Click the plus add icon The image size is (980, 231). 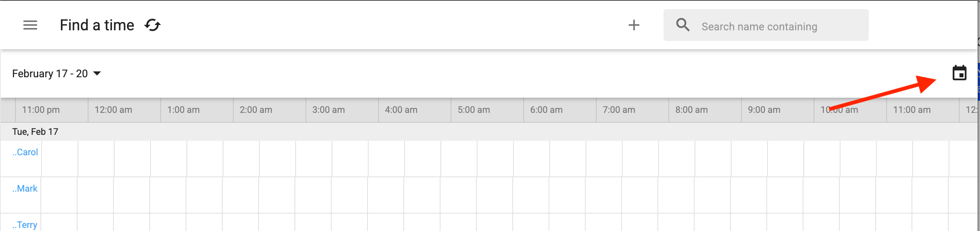click(633, 25)
